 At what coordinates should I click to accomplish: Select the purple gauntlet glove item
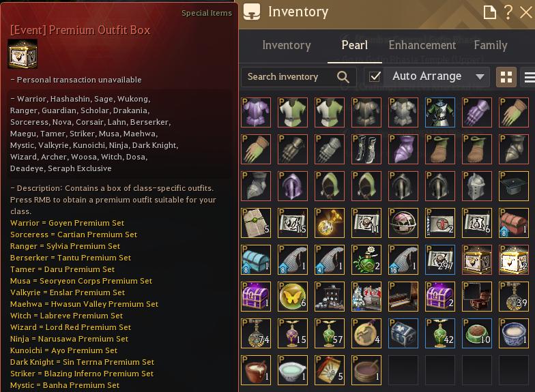[477, 112]
